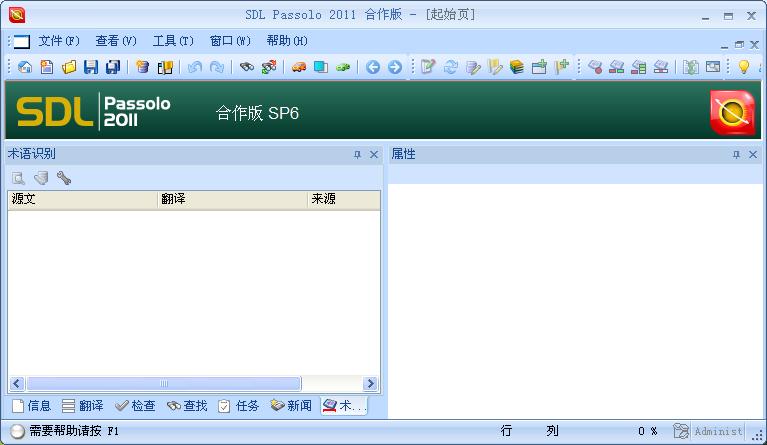Image resolution: width=767 pixels, height=445 pixels.
Task: Click the horizontal scrollbar thumb
Action: coord(164,383)
